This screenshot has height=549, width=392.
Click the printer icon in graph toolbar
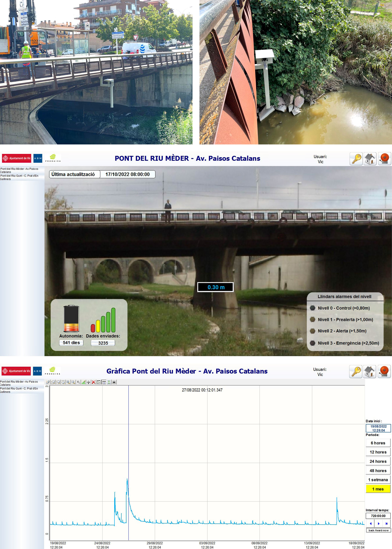114,382
